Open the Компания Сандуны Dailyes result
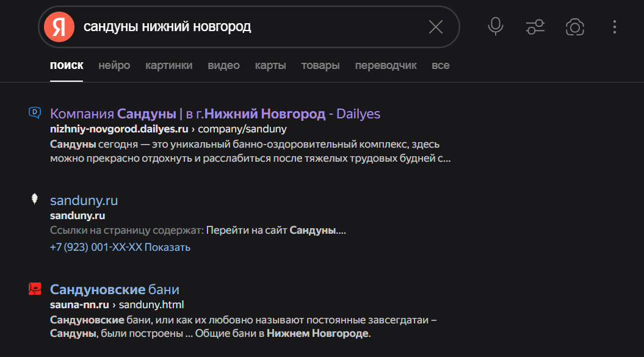 (215, 114)
